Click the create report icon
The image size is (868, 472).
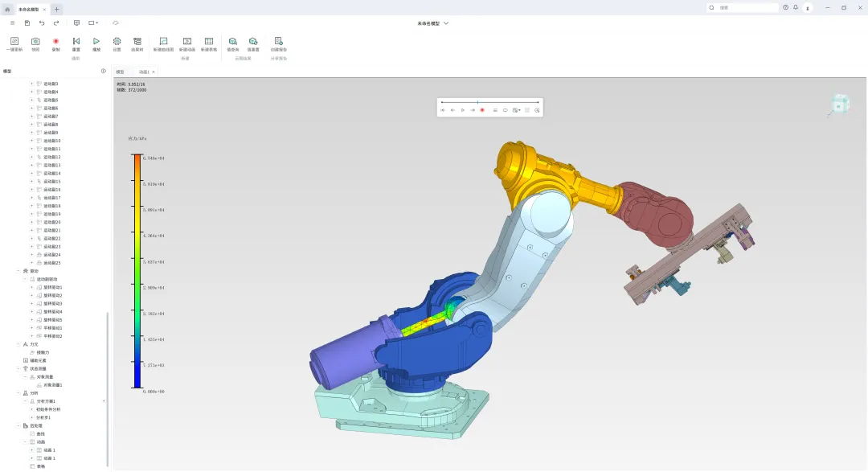[x=278, y=42]
